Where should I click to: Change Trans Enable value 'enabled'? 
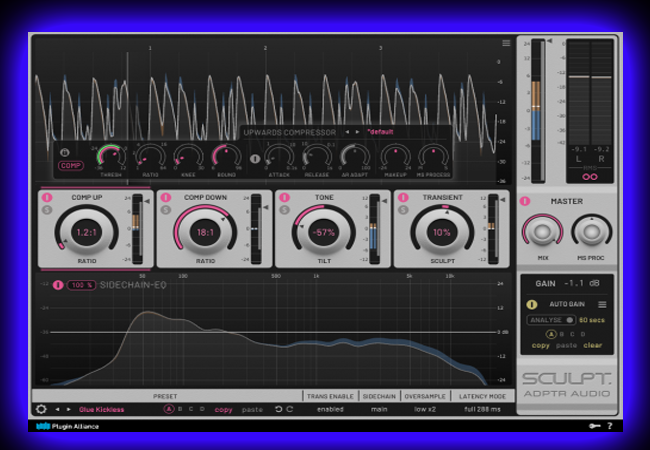[330, 409]
